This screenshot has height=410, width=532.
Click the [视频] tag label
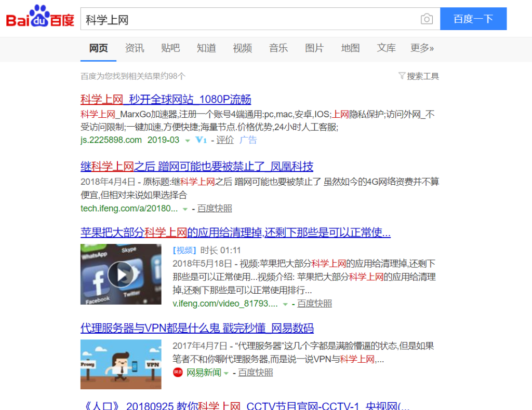pos(184,250)
